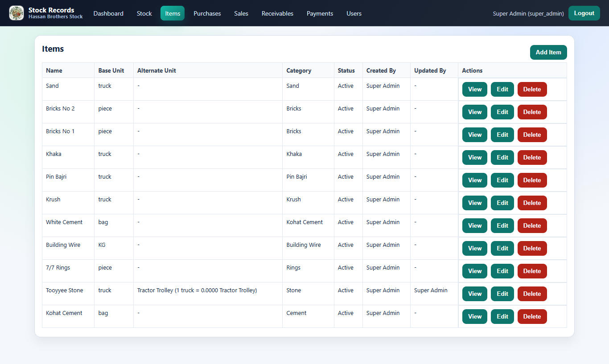Delete the Building Wire item
The image size is (609, 364).
click(532, 248)
